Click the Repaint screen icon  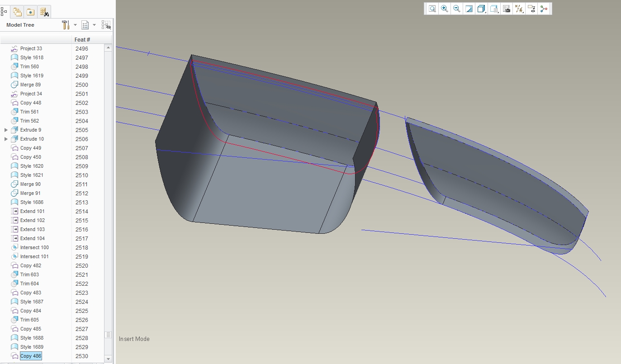(x=469, y=9)
